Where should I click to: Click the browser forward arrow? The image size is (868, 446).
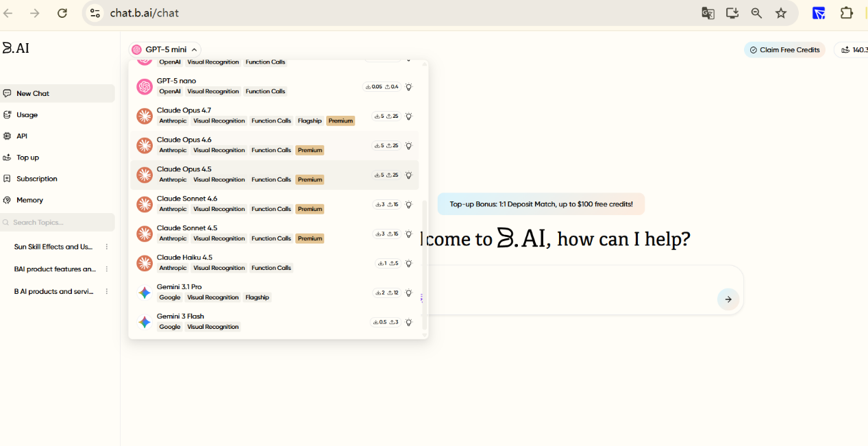coord(35,13)
